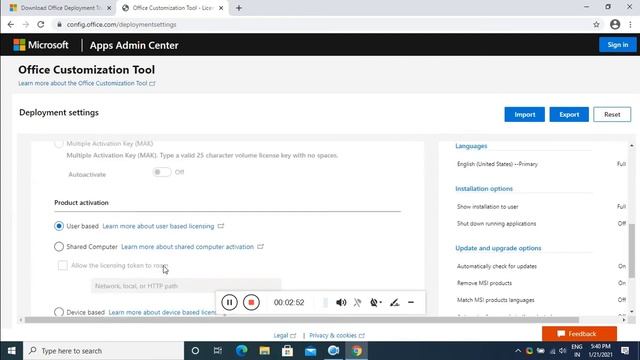
Task: Launch Microsoft Edge from the taskbar
Action: tap(242, 351)
